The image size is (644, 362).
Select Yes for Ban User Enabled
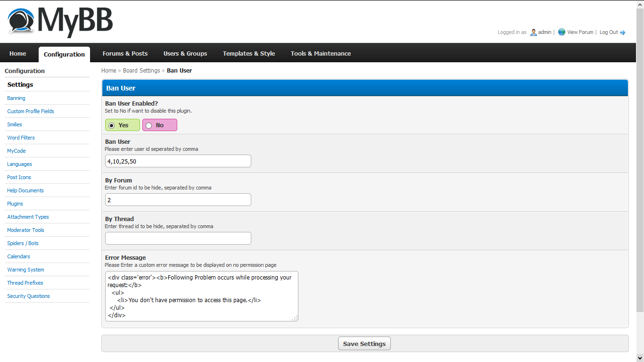point(112,125)
